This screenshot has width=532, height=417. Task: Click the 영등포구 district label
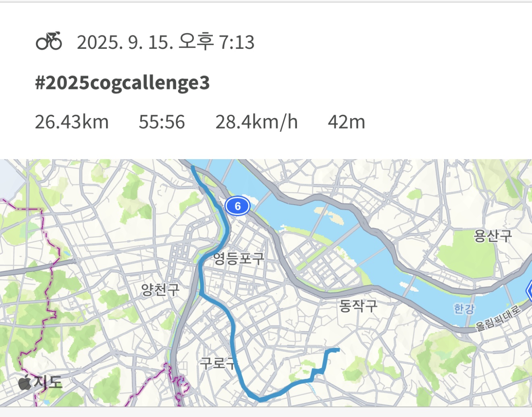(x=239, y=258)
